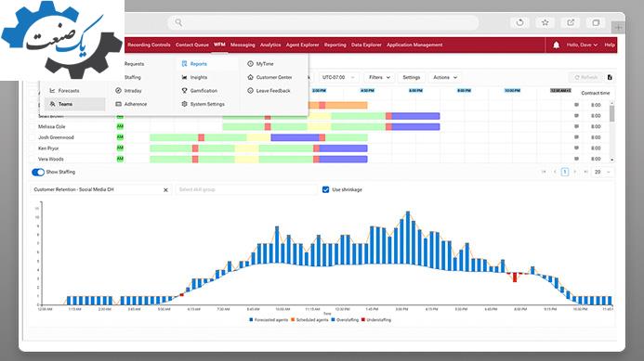Viewport: 644px width, 361px height.
Task: Clear the Customer Retention skill selection
Action: 165,190
